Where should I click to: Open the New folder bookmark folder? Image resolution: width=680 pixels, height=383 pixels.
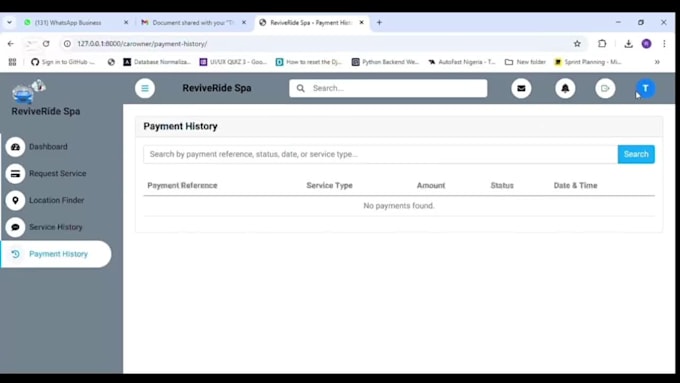click(525, 62)
